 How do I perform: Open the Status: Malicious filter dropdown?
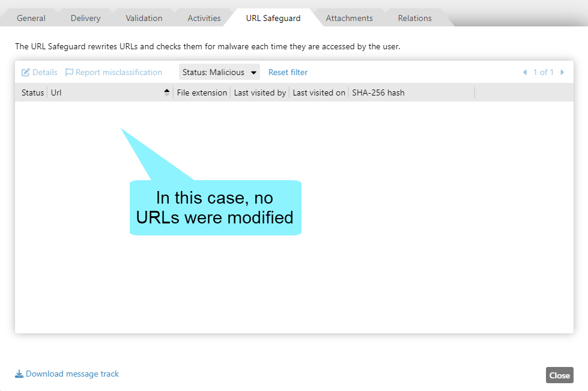(x=219, y=72)
